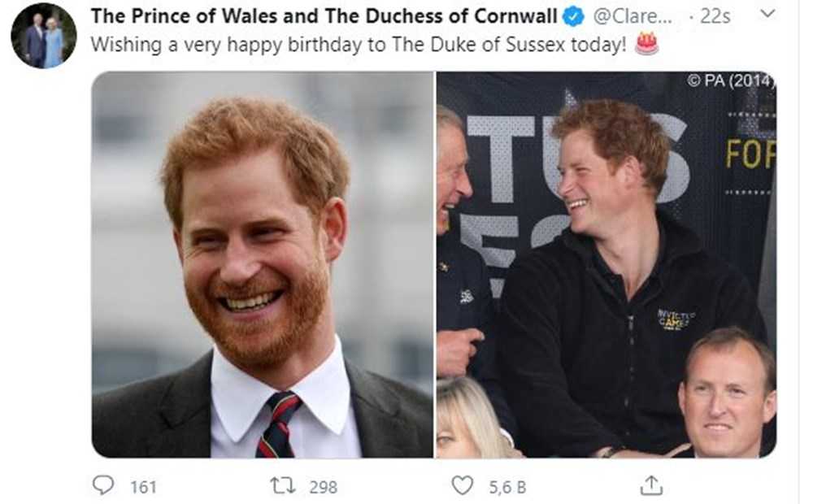The image size is (813, 504).
Task: Click the @Clare... account handle
Action: click(x=632, y=16)
